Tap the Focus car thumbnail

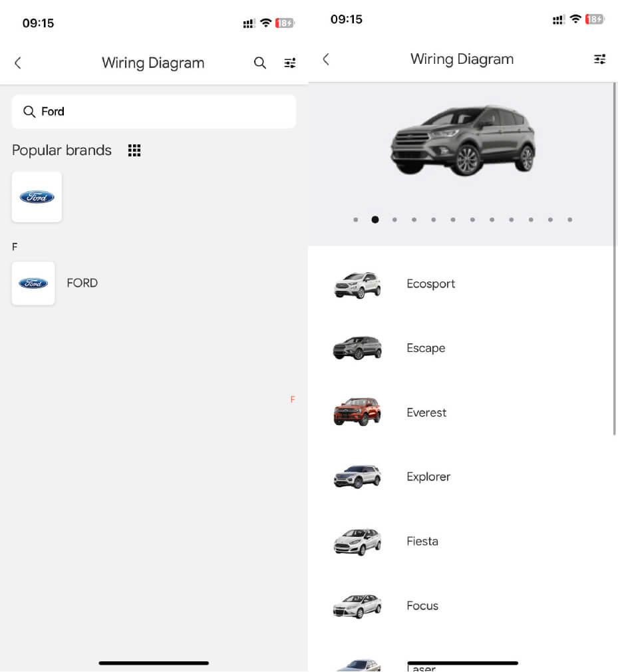(357, 605)
